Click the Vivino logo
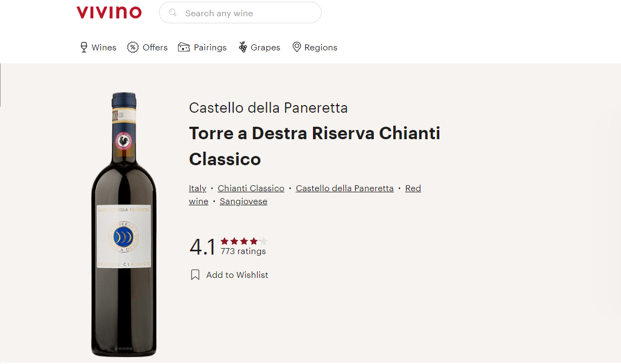 coord(109,12)
